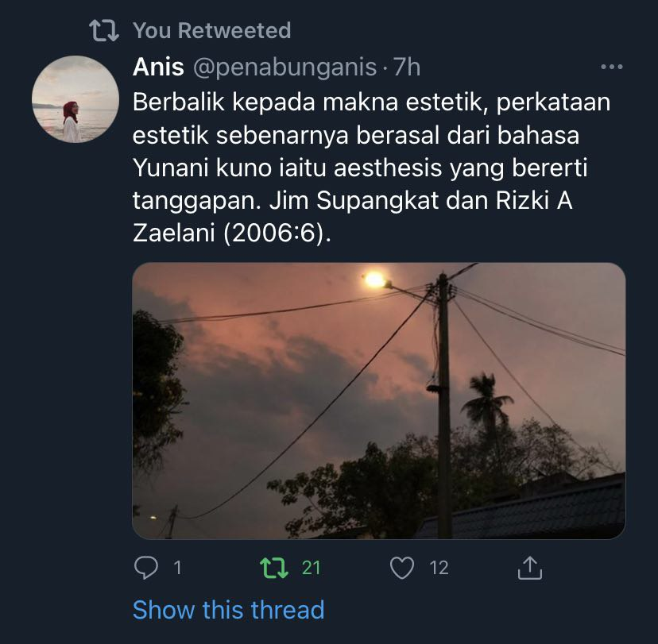Open the three-dot more options menu
Screen dimensions: 658x644
pyautogui.click(x=612, y=67)
